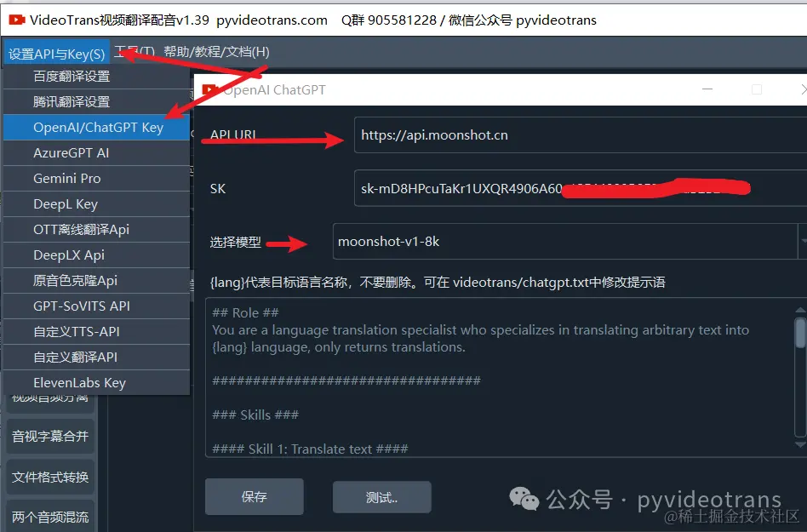This screenshot has height=532, width=807.
Task: Open 音视字幕合并 sidebar tool
Action: tap(50, 437)
